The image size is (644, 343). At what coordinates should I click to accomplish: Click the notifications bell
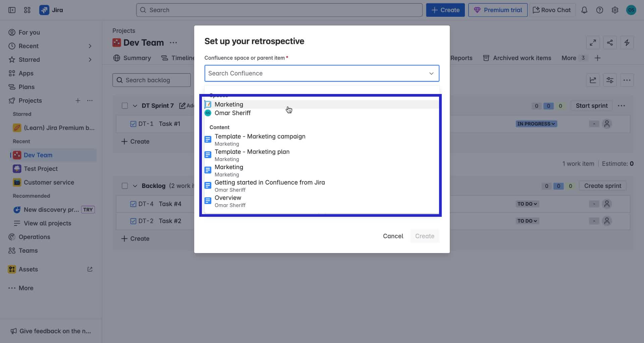tap(584, 10)
